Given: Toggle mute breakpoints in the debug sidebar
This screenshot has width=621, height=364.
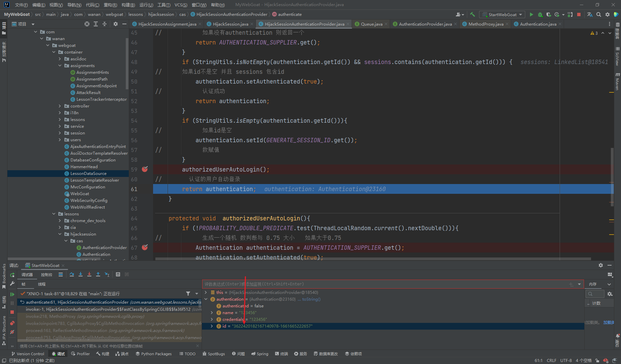Looking at the screenshot, I should [12, 332].
